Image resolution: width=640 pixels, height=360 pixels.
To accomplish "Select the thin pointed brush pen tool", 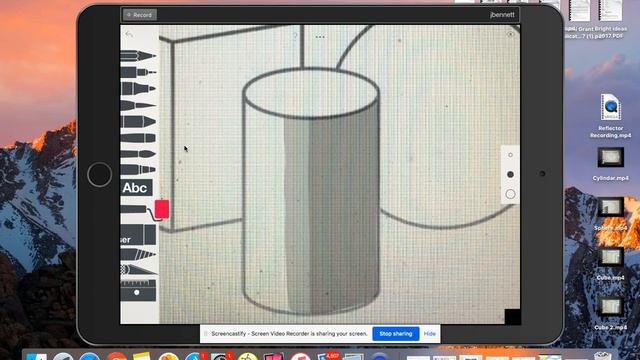I will [x=138, y=105].
